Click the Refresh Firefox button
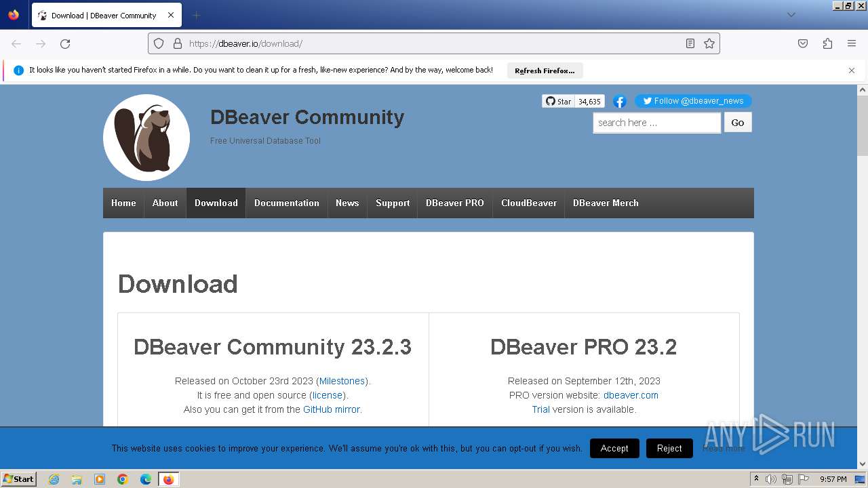The height and width of the screenshot is (488, 868). pos(545,70)
